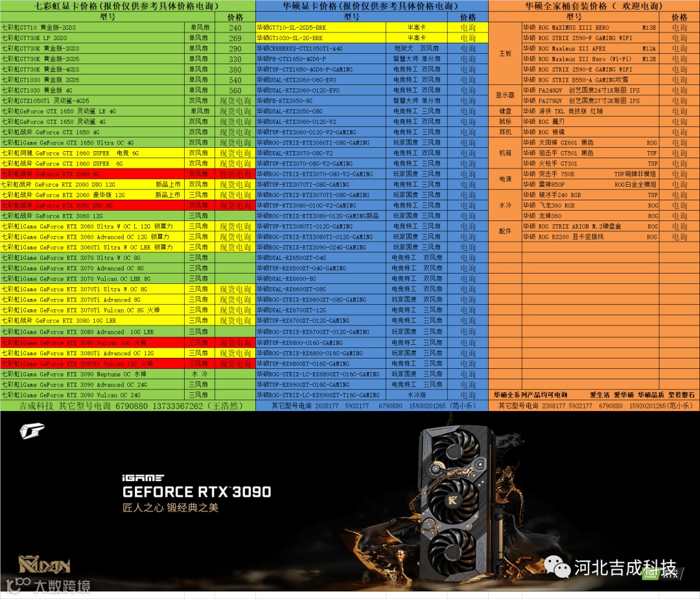
Task: Select '华硕 ROG STRIX Z590-F GAMING WIFI'
Action: pos(590,38)
